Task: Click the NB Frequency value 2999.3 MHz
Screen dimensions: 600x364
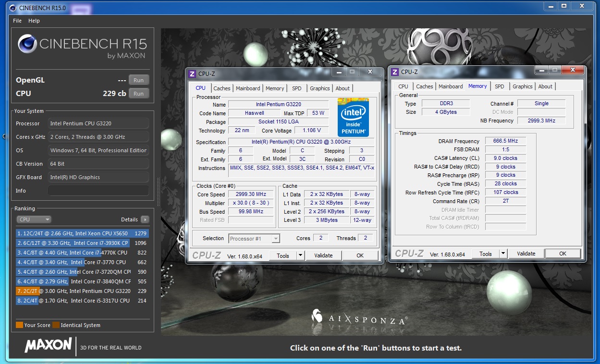Action: pyautogui.click(x=541, y=121)
